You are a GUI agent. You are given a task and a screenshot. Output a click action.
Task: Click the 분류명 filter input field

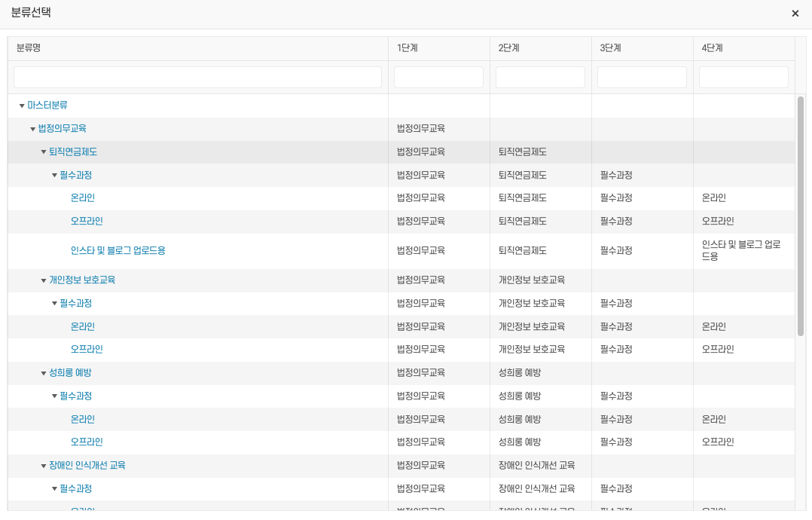tap(197, 78)
